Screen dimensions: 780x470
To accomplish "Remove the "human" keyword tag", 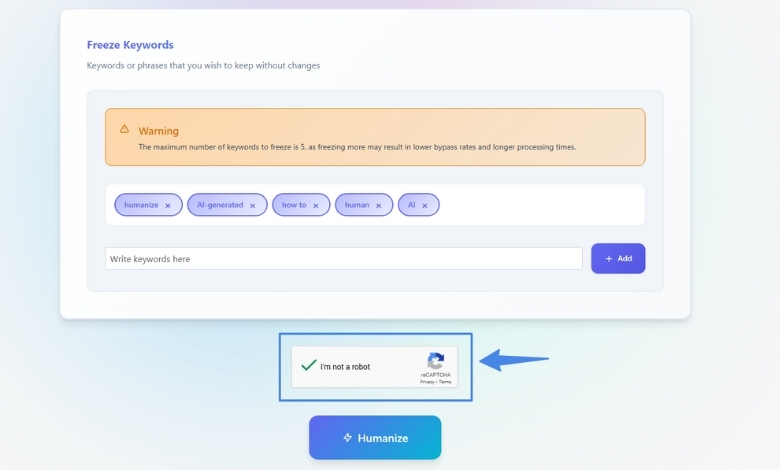I will coord(379,205).
